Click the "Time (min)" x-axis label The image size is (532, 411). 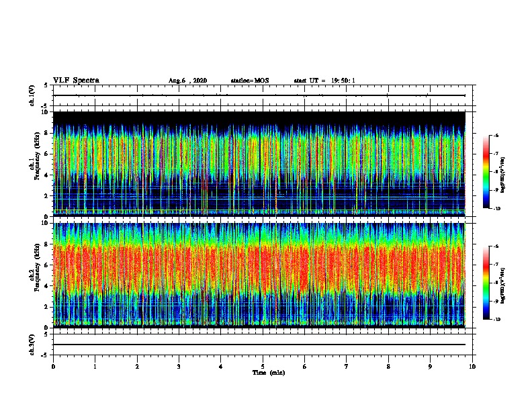click(269, 373)
